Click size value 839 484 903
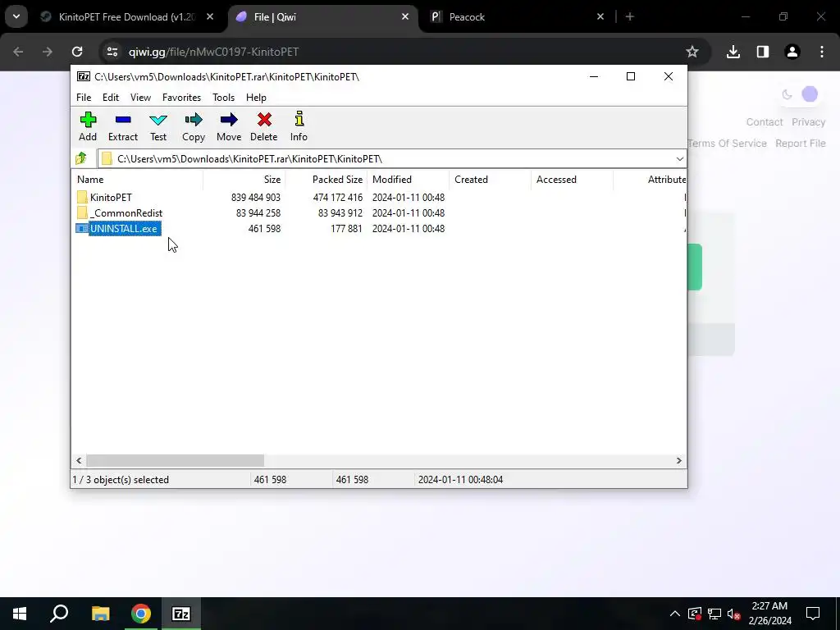 pos(256,198)
